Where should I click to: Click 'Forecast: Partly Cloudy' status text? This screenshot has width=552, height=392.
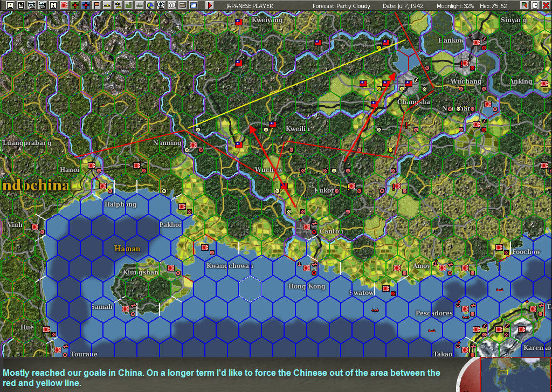[x=341, y=6]
